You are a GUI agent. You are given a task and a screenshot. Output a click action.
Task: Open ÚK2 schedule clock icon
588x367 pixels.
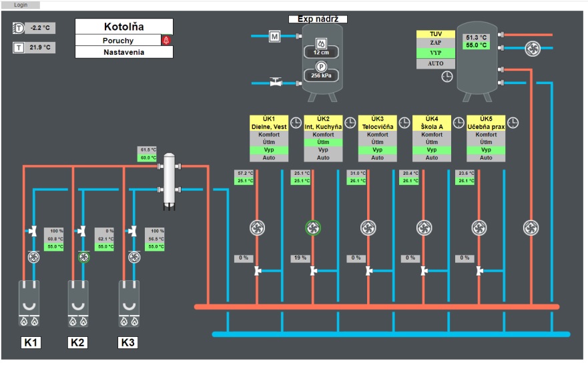(x=350, y=123)
